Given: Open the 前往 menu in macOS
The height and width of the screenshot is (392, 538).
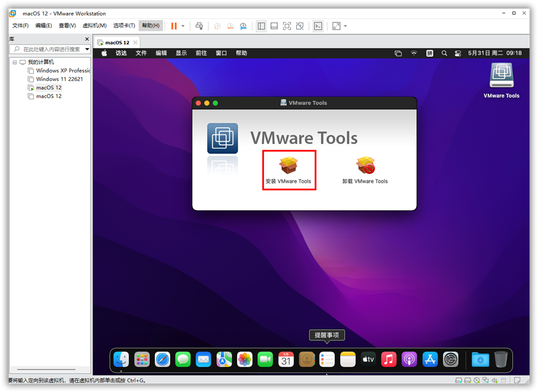Looking at the screenshot, I should pos(201,53).
